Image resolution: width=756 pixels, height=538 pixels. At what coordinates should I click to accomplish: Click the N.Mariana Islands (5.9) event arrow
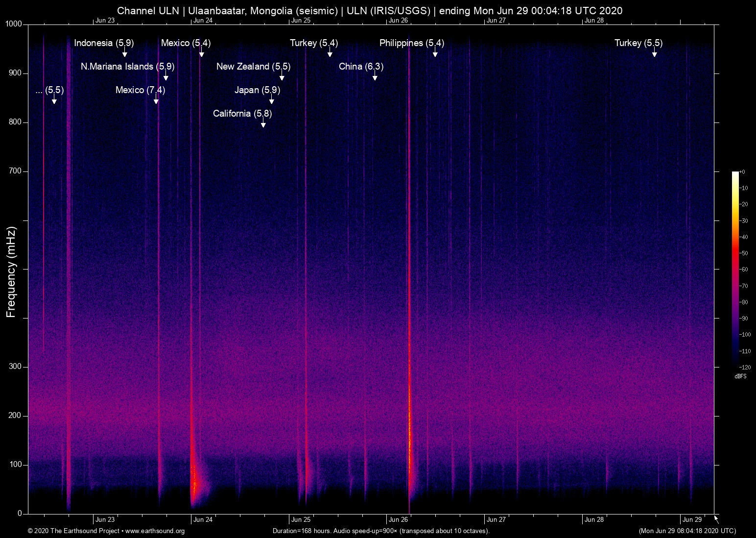pyautogui.click(x=165, y=77)
